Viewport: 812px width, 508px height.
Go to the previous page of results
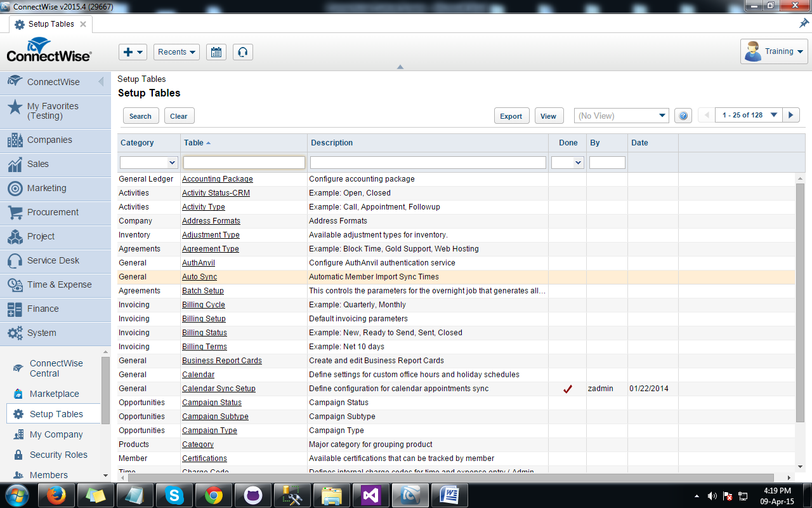(707, 115)
